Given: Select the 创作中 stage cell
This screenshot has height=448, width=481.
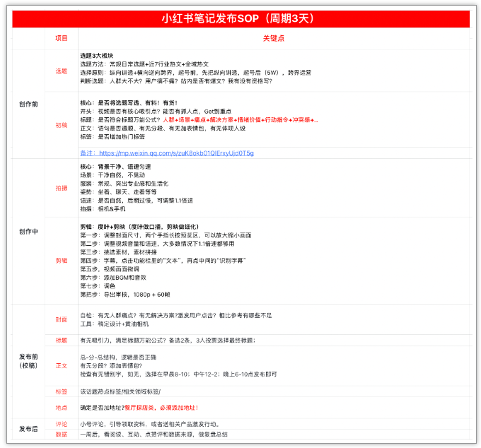Looking at the screenshot, I should pyautogui.click(x=28, y=232).
